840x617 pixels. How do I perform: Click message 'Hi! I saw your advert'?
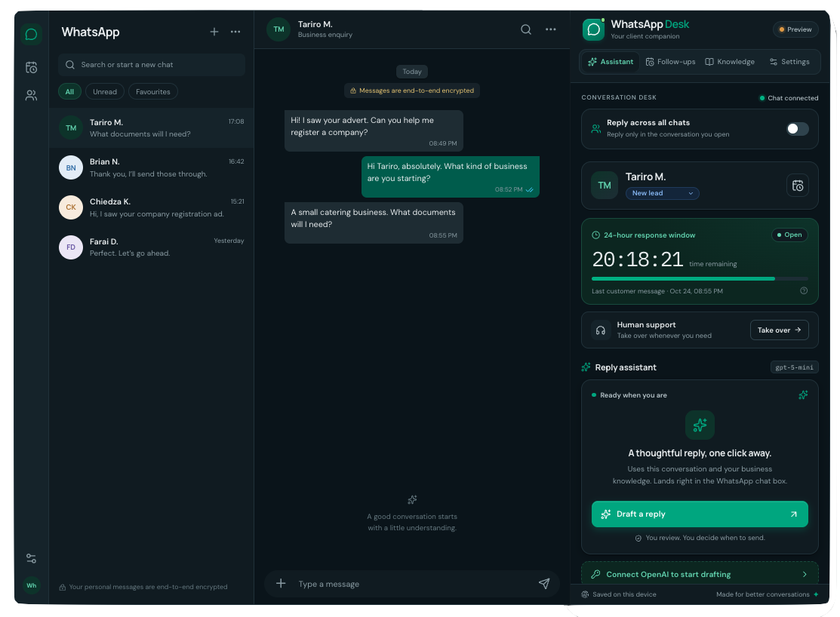point(374,130)
